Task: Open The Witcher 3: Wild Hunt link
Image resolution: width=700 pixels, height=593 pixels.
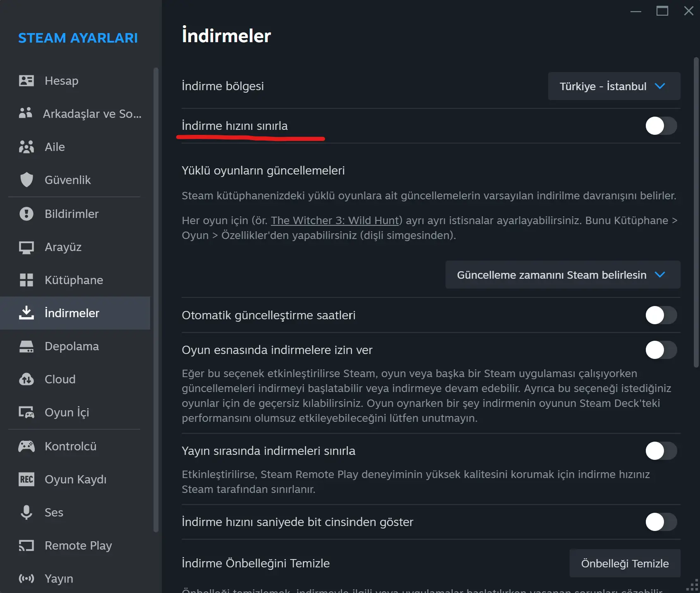Action: pyautogui.click(x=335, y=220)
